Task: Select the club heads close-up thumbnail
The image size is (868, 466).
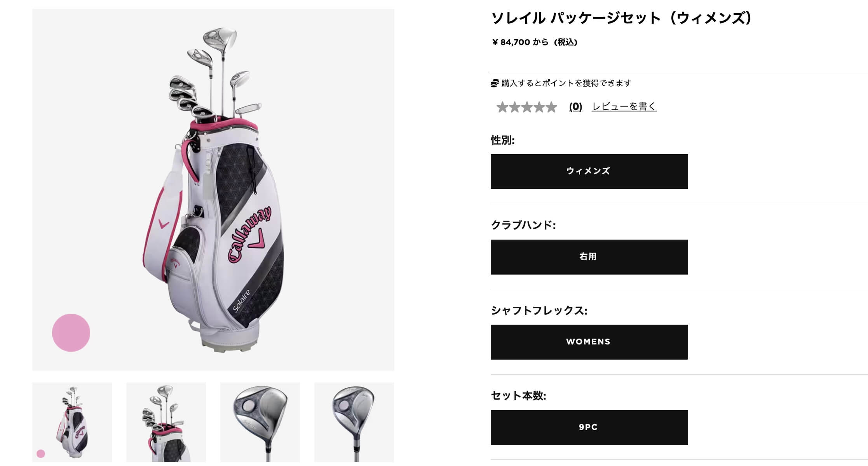Action: pos(166,423)
